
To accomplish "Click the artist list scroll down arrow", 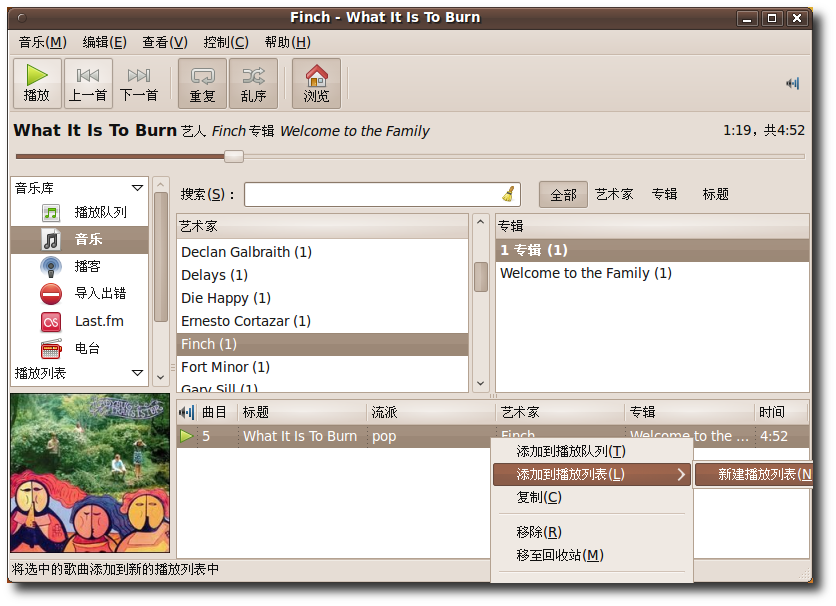I will (x=480, y=383).
